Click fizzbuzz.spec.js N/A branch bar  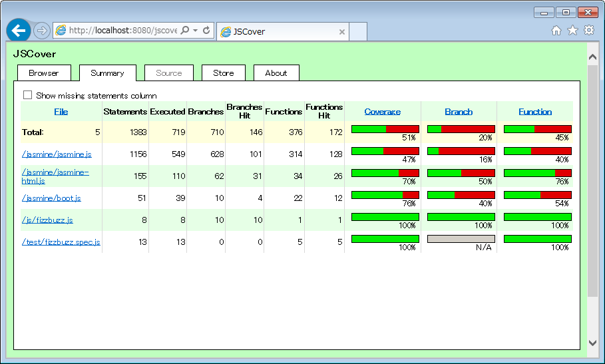461,239
